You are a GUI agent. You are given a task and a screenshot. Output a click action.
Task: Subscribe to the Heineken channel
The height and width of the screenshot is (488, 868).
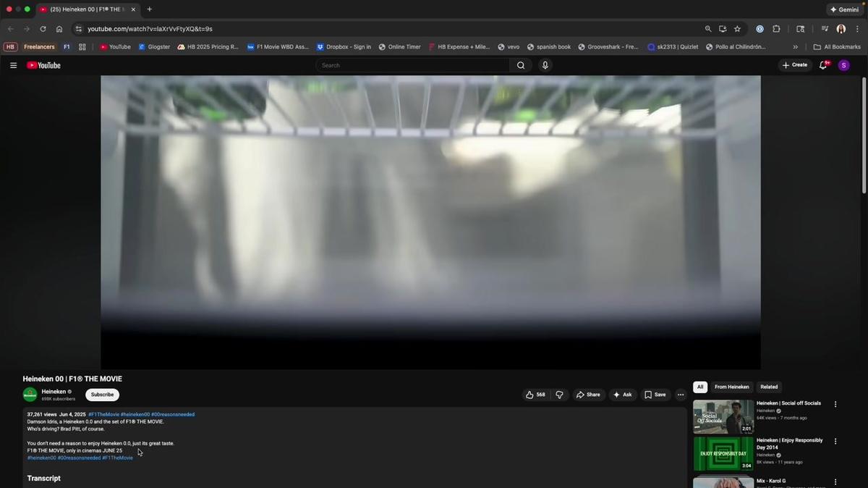(x=102, y=395)
